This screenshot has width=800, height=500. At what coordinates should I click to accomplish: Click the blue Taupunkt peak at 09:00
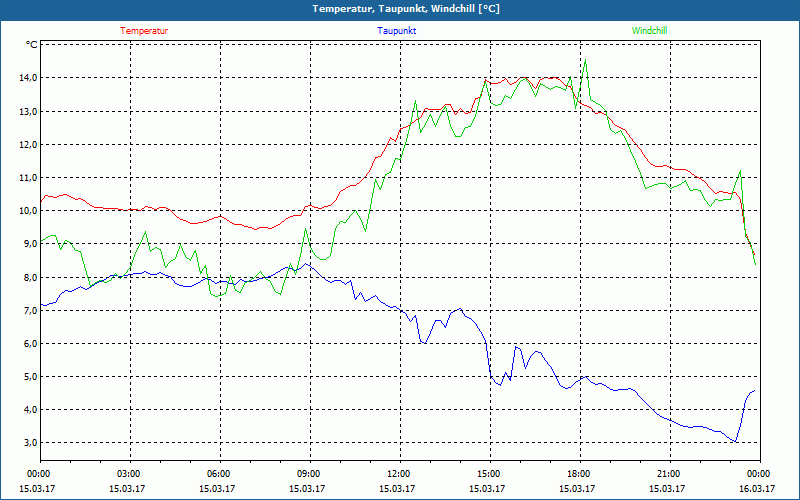coord(306,264)
